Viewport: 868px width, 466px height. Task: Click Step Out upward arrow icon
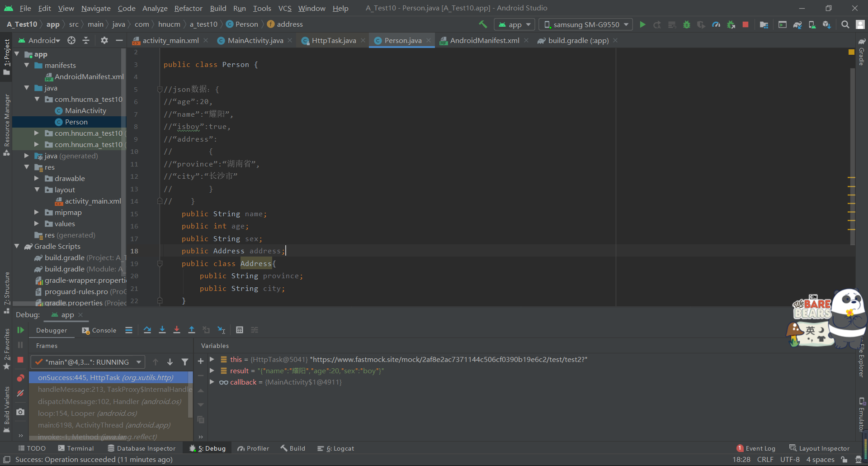click(x=192, y=330)
